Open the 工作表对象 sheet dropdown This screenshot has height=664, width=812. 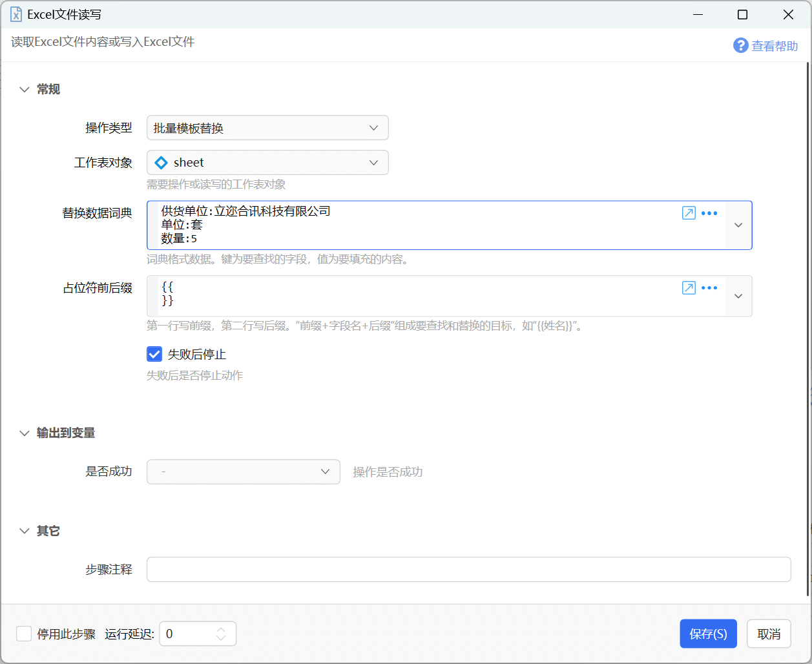267,163
